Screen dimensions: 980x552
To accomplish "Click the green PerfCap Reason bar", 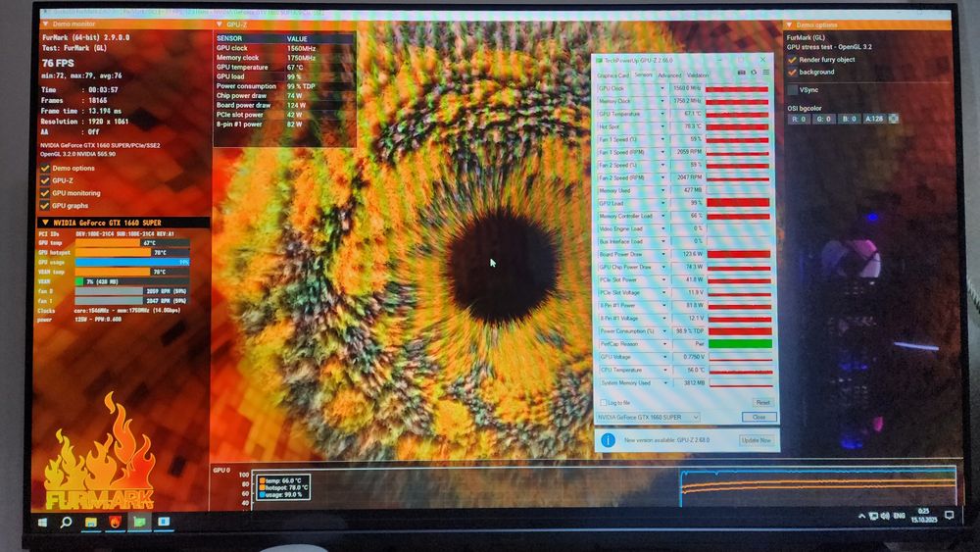I will 740,344.
